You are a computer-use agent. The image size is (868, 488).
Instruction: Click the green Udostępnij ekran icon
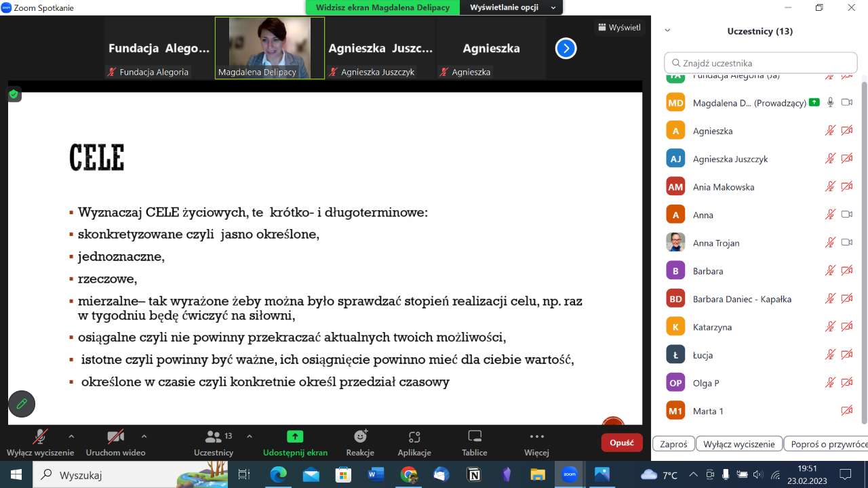coord(295,437)
